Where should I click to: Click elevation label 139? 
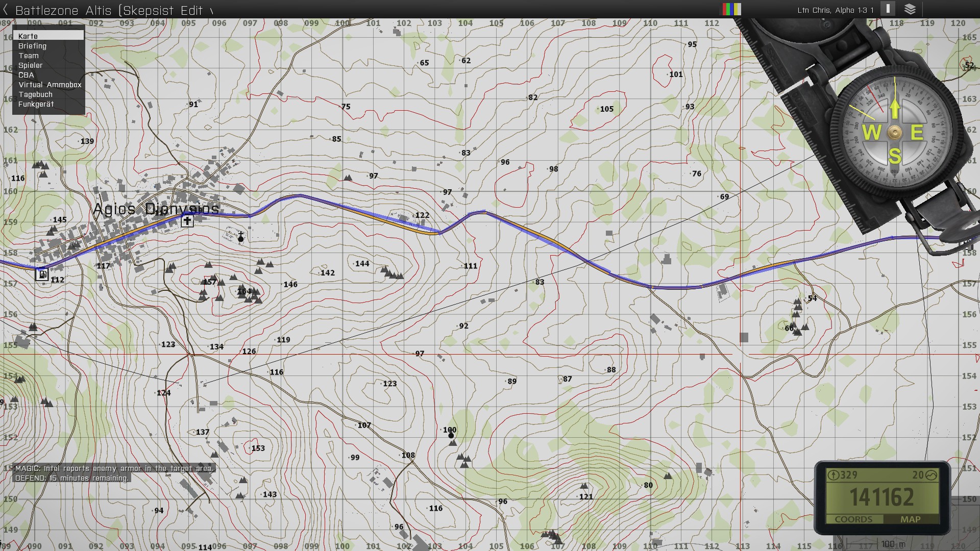[87, 141]
